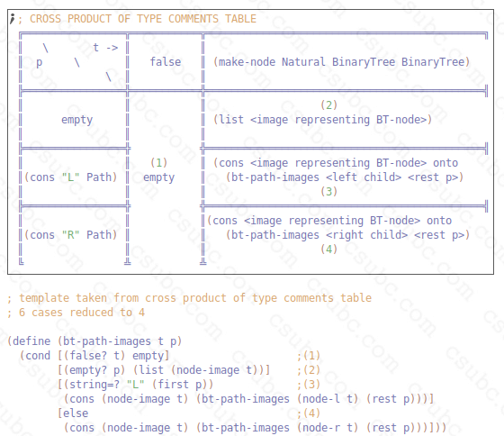Click the '[(string=? "L" (first p))' clause

pyautogui.click(x=135, y=385)
